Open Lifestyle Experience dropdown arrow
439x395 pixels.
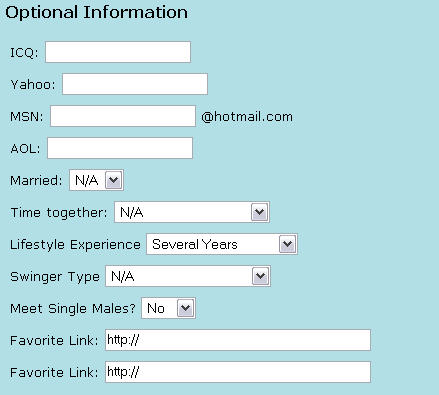pyautogui.click(x=287, y=244)
